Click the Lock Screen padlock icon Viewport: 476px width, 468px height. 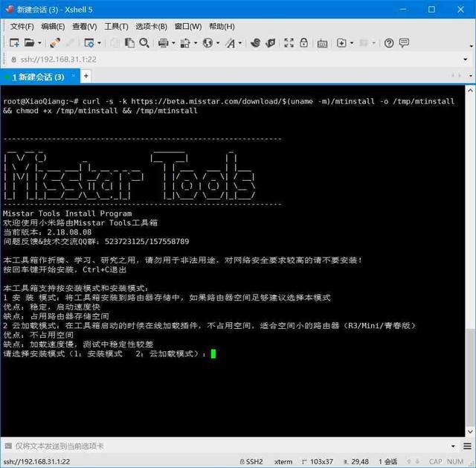pos(303,43)
